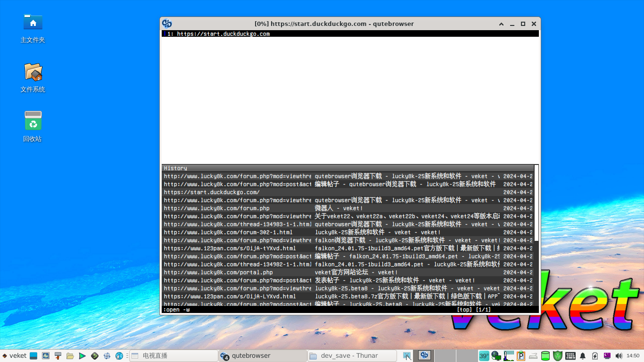Click the shade/roll-up arrow in qutebrowser titlebar
This screenshot has width=644, height=362.
[502, 24]
